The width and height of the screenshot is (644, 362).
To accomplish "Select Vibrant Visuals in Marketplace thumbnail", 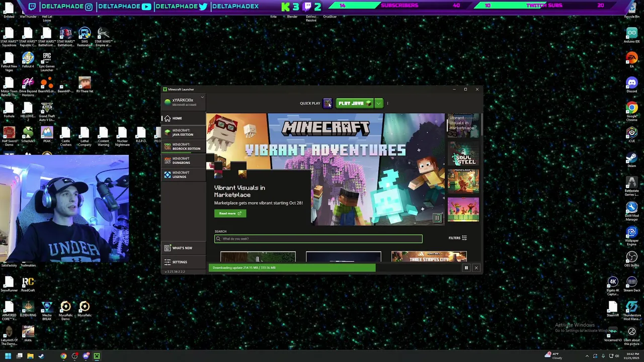I will 463,125.
